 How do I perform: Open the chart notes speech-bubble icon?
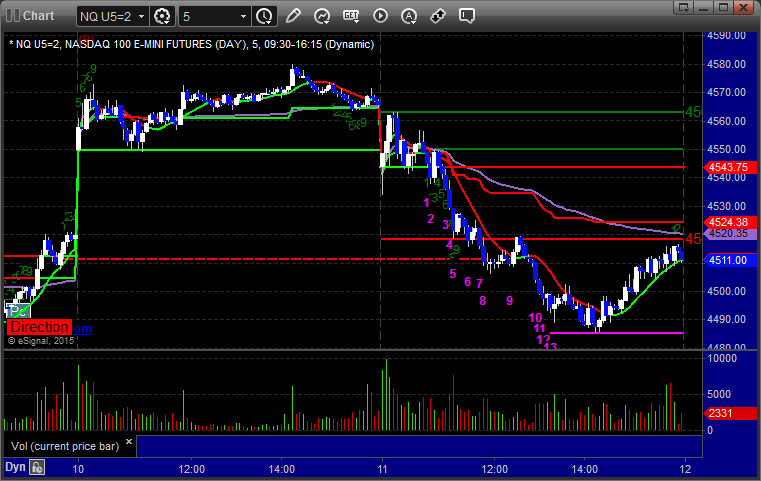click(x=466, y=16)
